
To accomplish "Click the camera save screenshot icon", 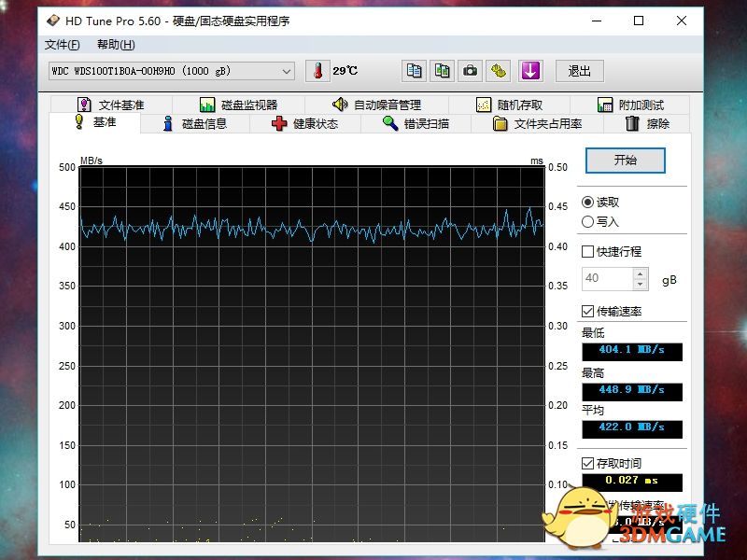I will (472, 71).
